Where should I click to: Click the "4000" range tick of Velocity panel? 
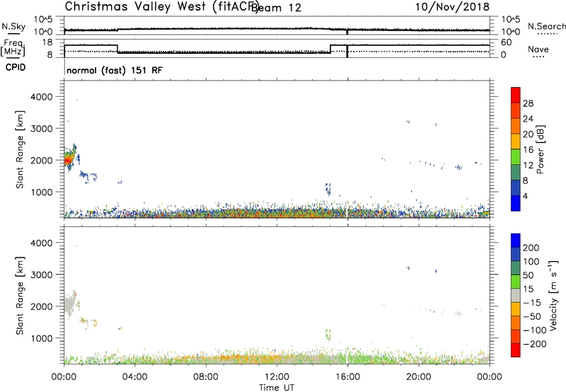41,243
